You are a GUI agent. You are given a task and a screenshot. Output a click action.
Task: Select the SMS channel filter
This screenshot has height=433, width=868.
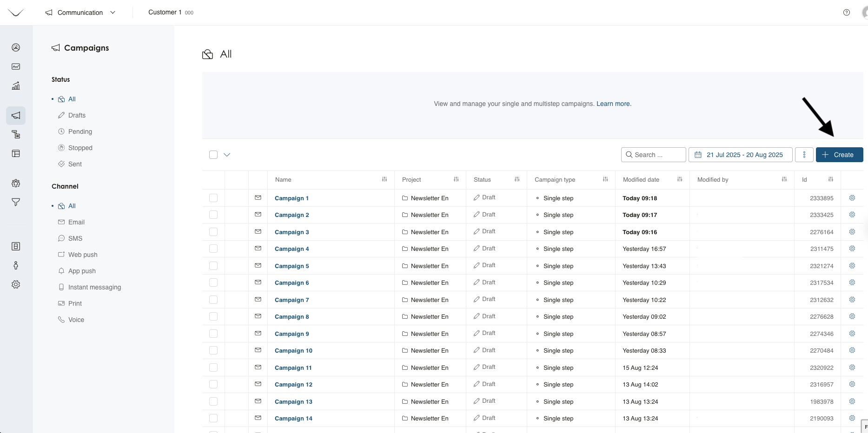pyautogui.click(x=75, y=238)
